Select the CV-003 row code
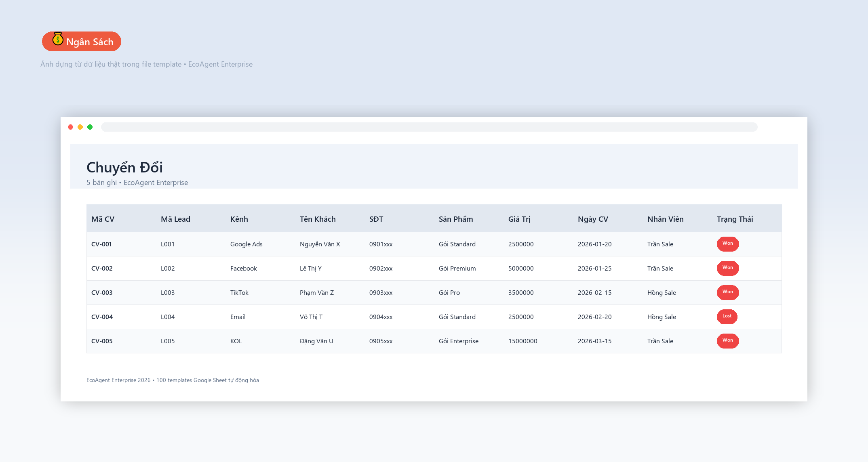The height and width of the screenshot is (462, 868). coord(102,292)
